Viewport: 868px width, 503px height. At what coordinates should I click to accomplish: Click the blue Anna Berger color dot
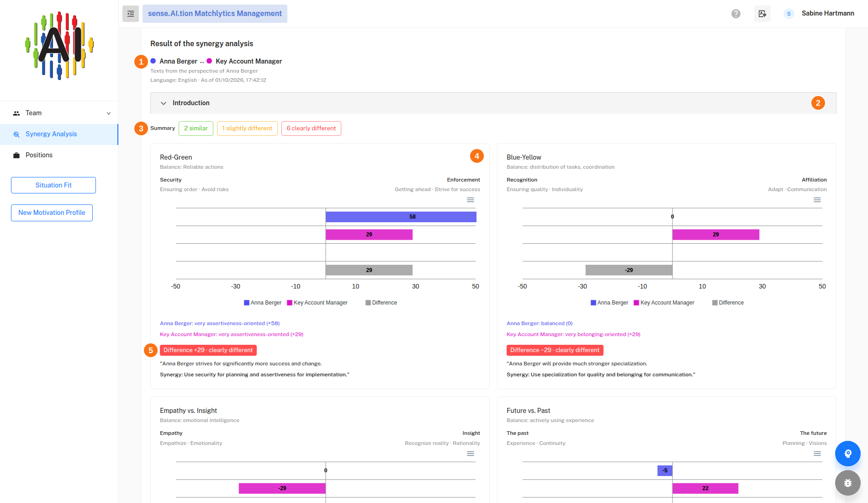[x=153, y=61]
